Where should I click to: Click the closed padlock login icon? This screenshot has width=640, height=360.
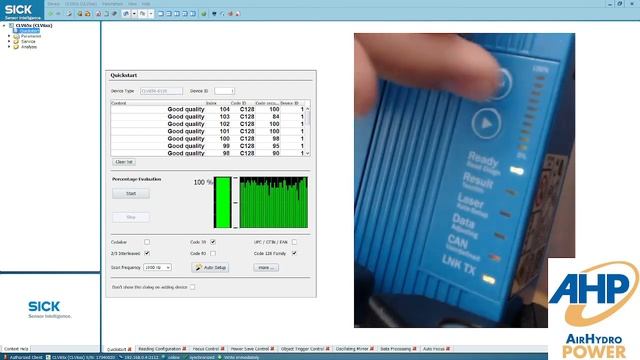[80, 13]
